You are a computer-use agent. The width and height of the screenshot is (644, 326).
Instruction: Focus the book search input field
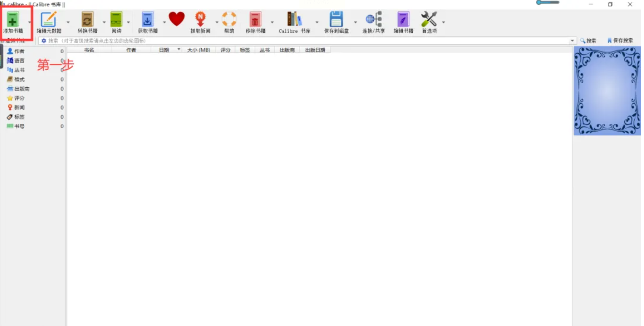(307, 41)
